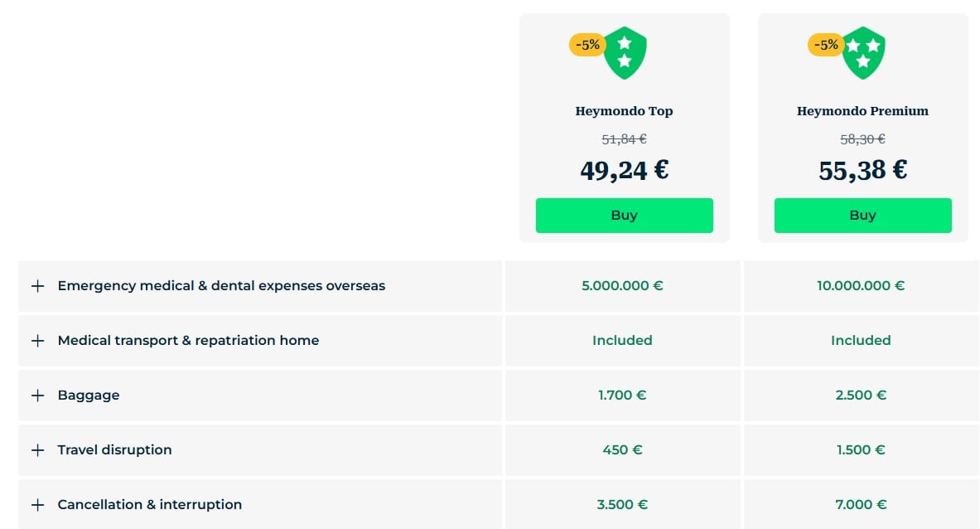Expand Cancellation & interruption plus icon
This screenshot has height=529, width=980.
[x=37, y=505]
